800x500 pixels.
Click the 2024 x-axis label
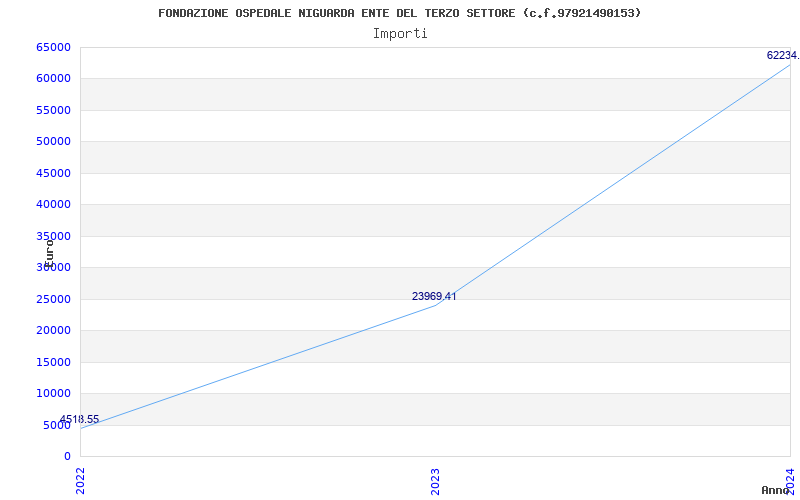click(x=790, y=480)
